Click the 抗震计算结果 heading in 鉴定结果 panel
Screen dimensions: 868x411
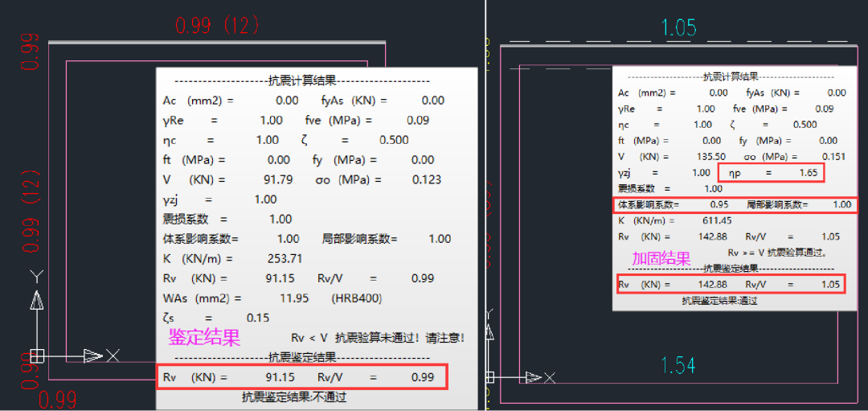[x=302, y=81]
